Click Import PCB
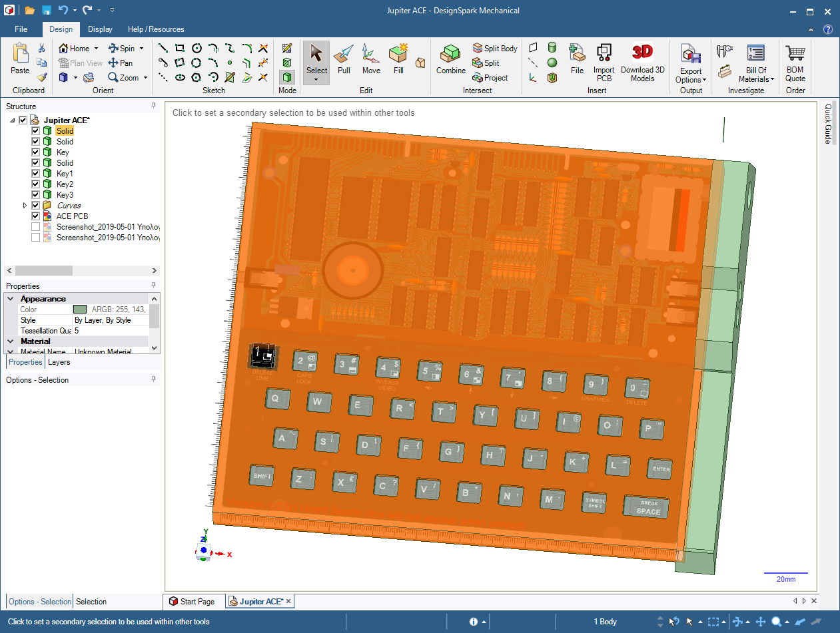The image size is (840, 633). [604, 61]
